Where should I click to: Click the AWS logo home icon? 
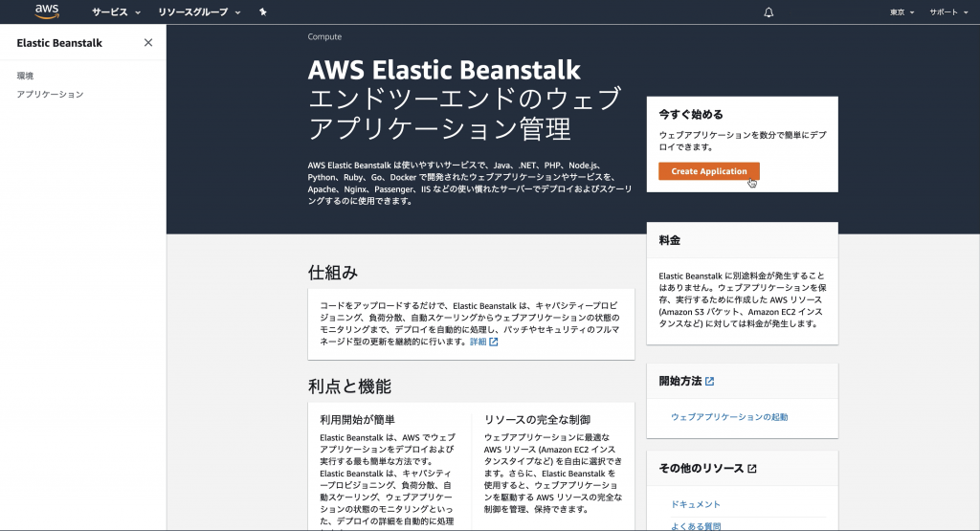[47, 11]
